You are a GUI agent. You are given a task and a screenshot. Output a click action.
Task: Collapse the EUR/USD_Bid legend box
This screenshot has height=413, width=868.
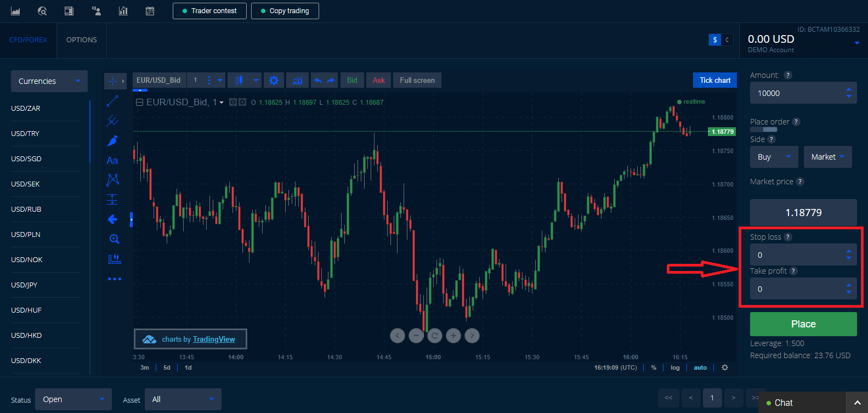(139, 102)
